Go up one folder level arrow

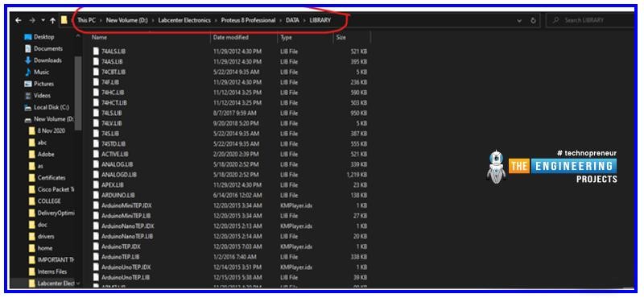point(52,20)
